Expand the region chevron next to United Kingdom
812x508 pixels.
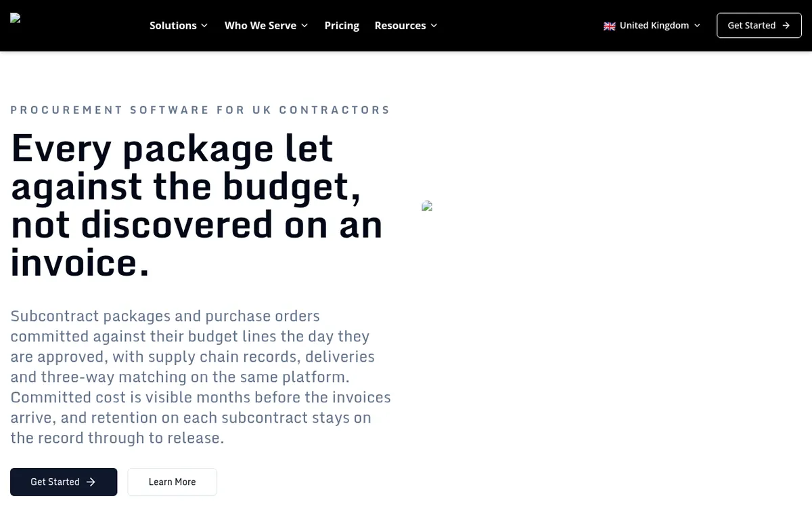pyautogui.click(x=698, y=26)
